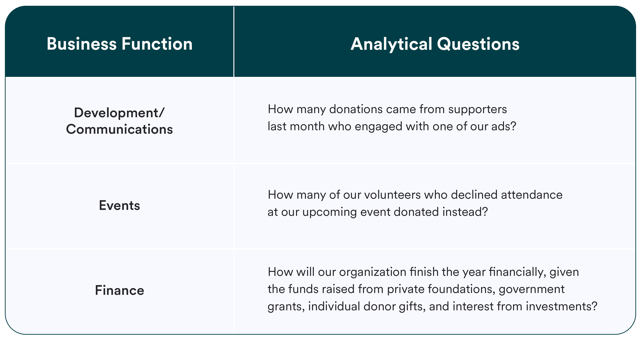Click the organization finish the year question
The height and width of the screenshot is (340, 644).
[433, 289]
